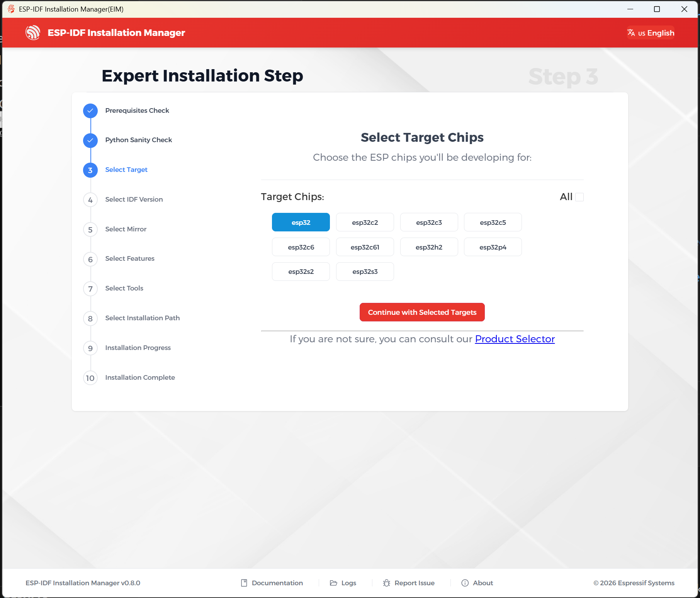700x598 pixels.
Task: Select the esp32s2 chip
Action: [301, 272]
